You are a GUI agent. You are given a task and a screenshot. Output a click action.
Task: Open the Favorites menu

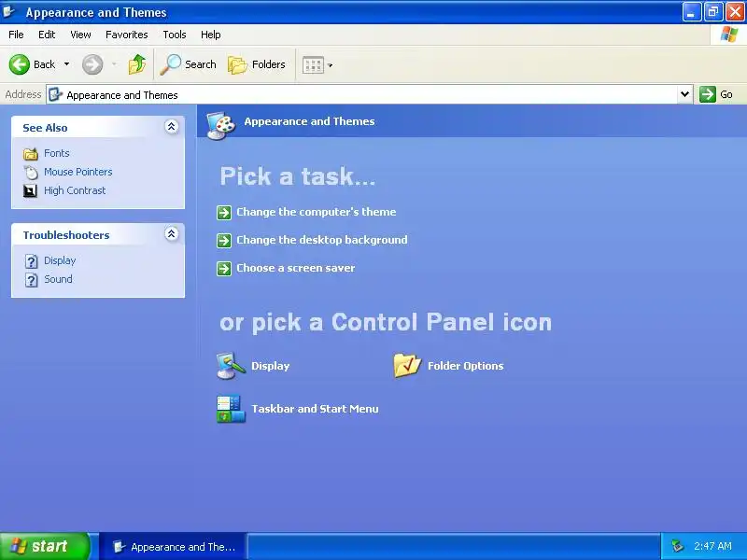pos(127,35)
